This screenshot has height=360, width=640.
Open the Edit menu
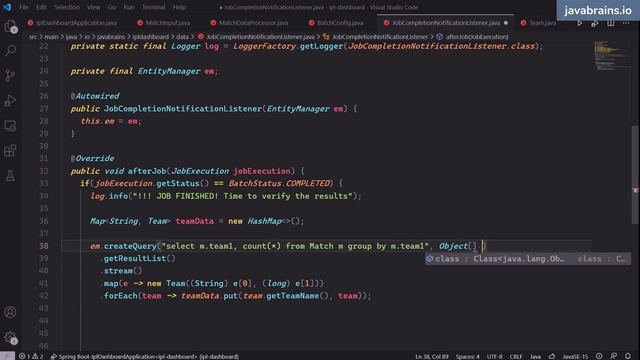41,7
